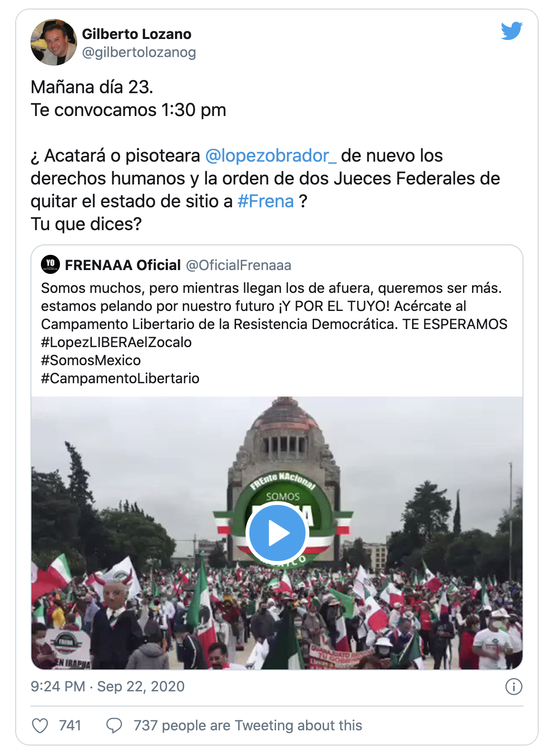
Task: Click the 741 likes count
Action: pyautogui.click(x=70, y=726)
